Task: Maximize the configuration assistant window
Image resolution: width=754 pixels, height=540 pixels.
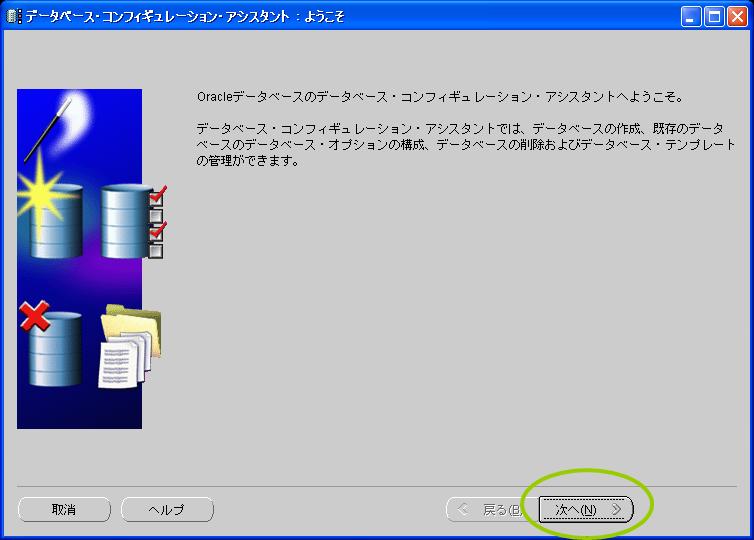Action: pyautogui.click(x=714, y=17)
